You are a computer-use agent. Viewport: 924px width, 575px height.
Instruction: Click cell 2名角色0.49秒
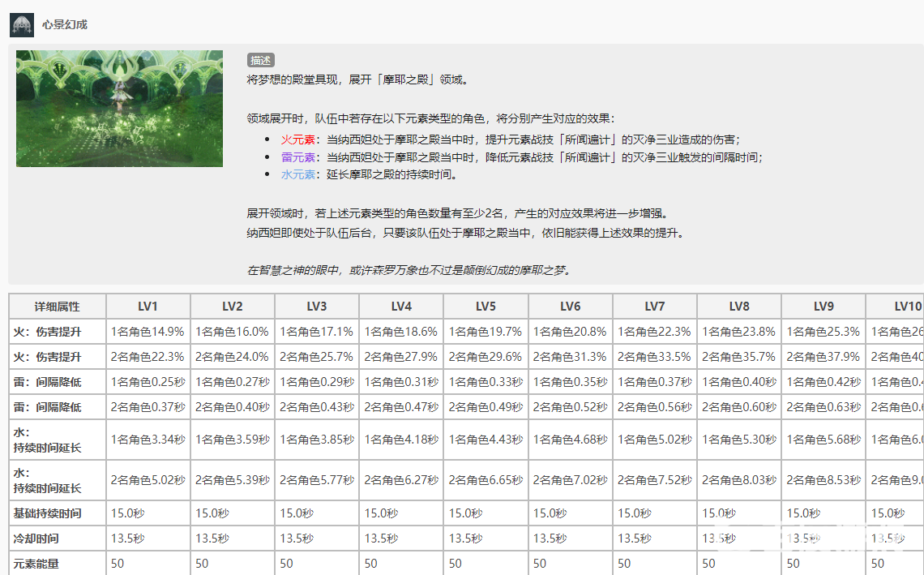click(486, 407)
